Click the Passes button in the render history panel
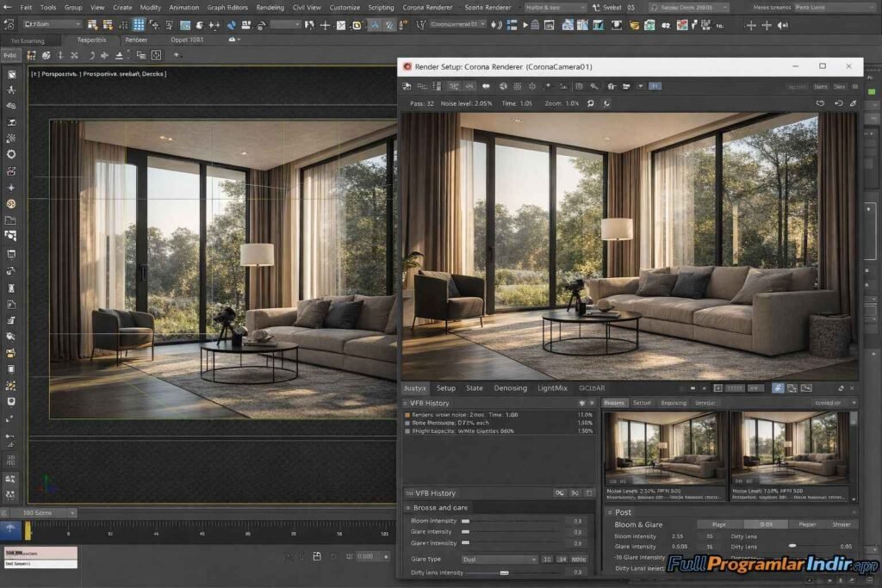 [614, 403]
